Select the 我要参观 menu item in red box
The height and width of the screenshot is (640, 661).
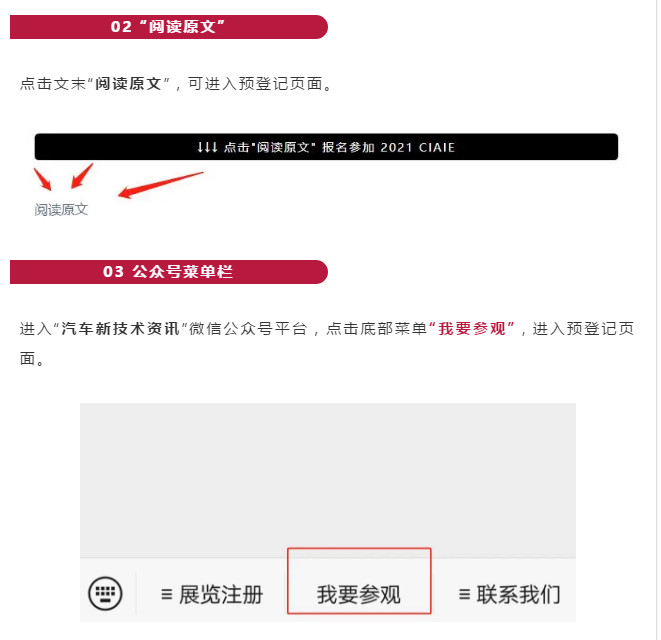(x=359, y=581)
